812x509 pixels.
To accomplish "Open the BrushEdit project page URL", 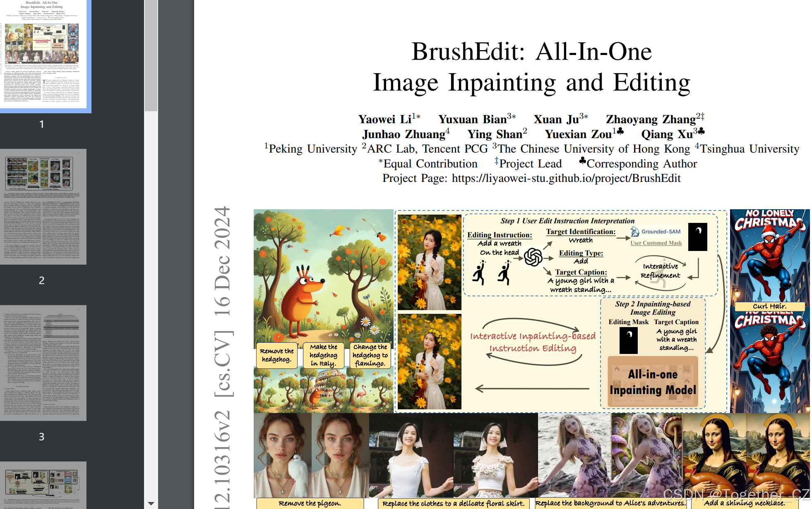I will coord(566,178).
